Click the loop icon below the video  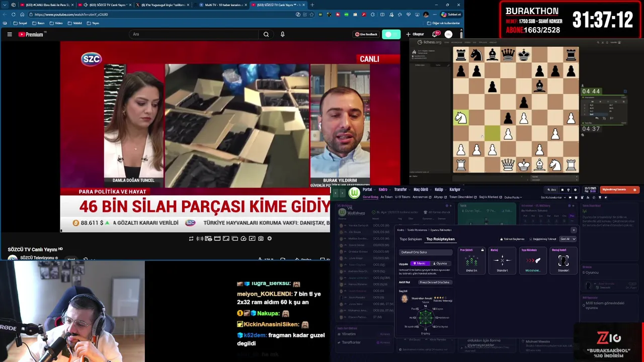(191, 238)
